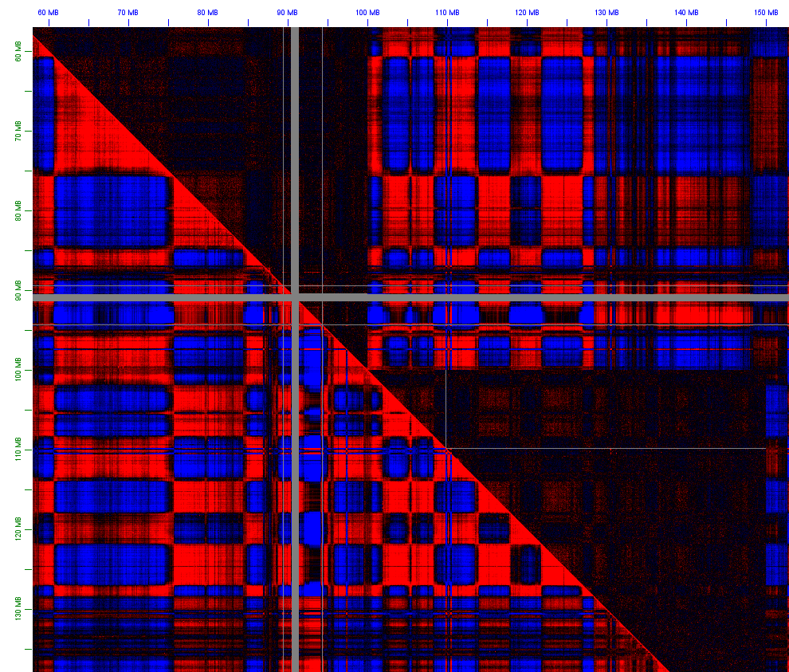The width and height of the screenshot is (789, 672).
Task: Select the 150 MB label at top right
Action: tap(765, 12)
